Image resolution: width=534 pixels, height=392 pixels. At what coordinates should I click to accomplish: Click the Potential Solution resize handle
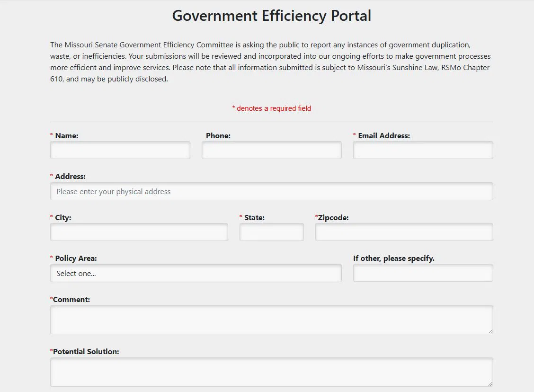pos(490,383)
